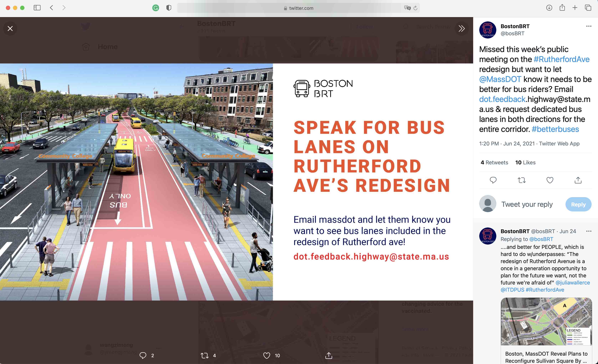
Task: Click the Tweet your reply field
Action: [527, 204]
